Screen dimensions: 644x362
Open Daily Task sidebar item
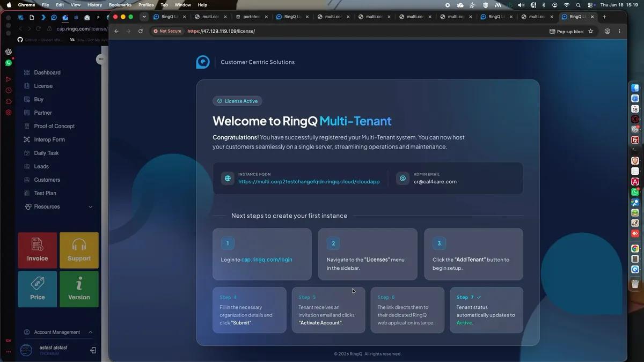[x=41, y=153]
